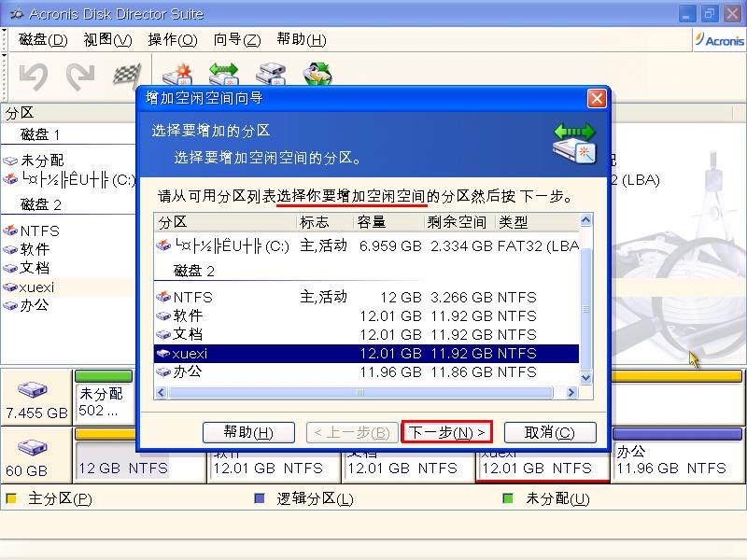
Task: Click the blue 逻辑分区(L) legend swatch
Action: tap(260, 498)
